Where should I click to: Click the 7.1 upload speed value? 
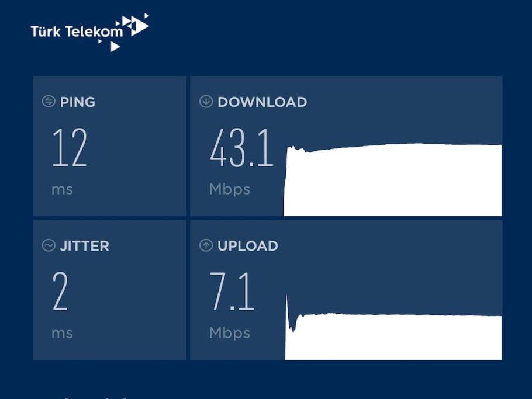pyautogui.click(x=232, y=291)
